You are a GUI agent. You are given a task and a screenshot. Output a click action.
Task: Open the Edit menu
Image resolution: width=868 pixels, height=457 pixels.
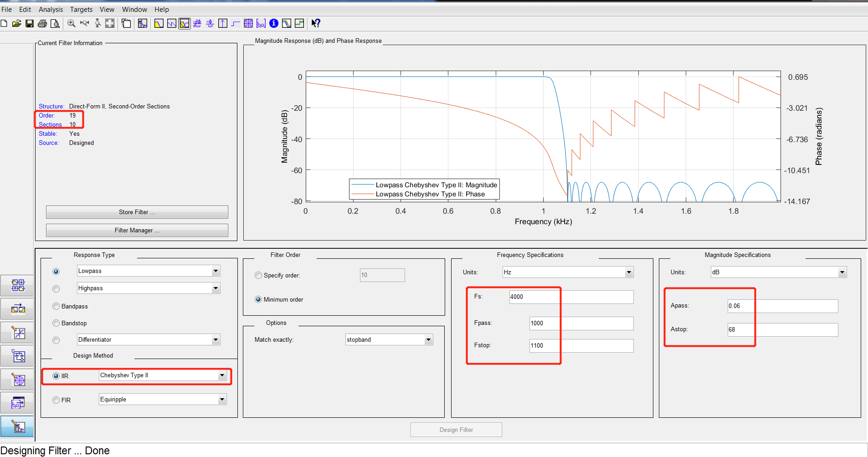coord(25,9)
